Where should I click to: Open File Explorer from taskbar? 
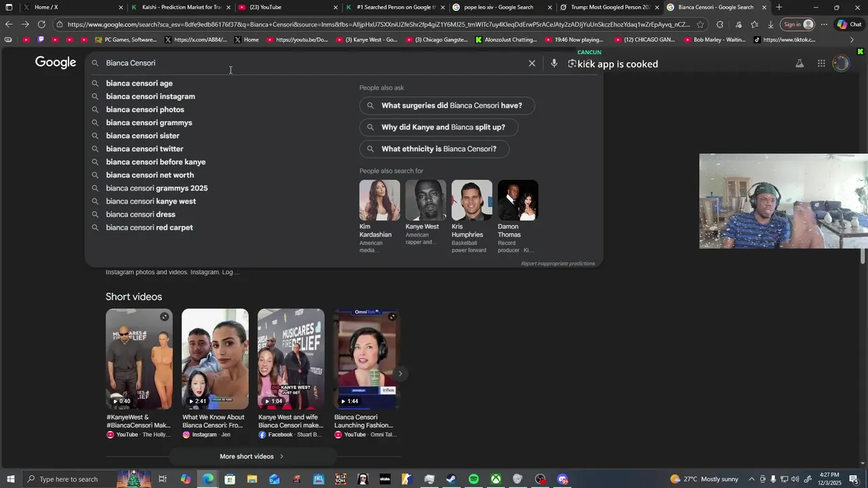point(252,479)
